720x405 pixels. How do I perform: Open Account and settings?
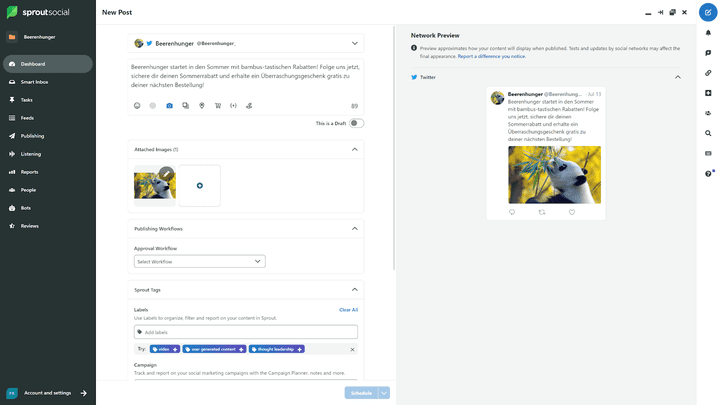coord(46,393)
